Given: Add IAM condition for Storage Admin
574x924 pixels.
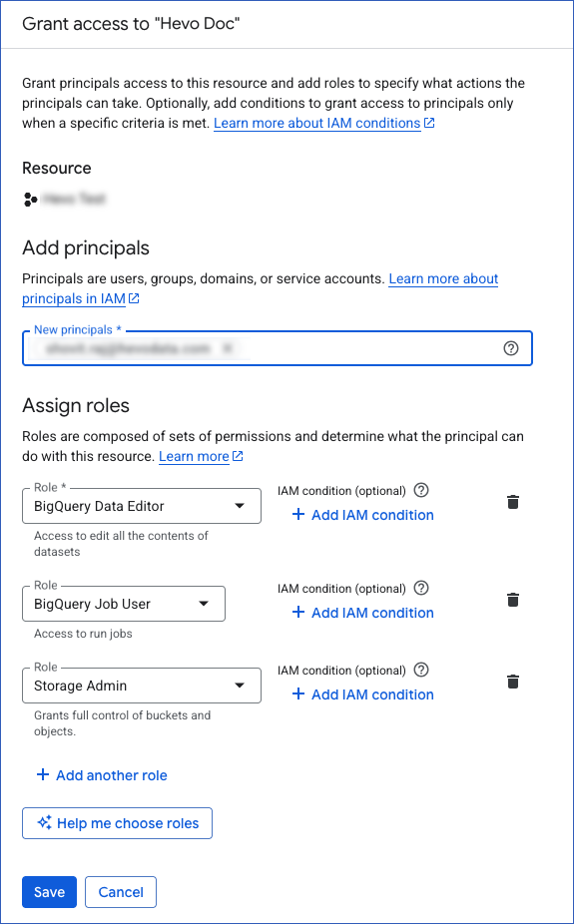Looking at the screenshot, I should pos(363,694).
